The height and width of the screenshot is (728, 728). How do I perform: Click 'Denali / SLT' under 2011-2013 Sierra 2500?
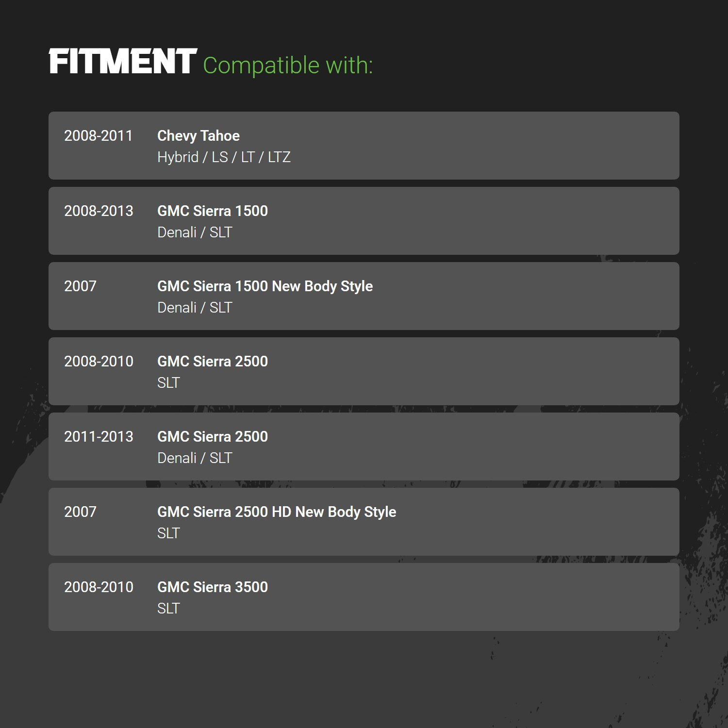(195, 458)
